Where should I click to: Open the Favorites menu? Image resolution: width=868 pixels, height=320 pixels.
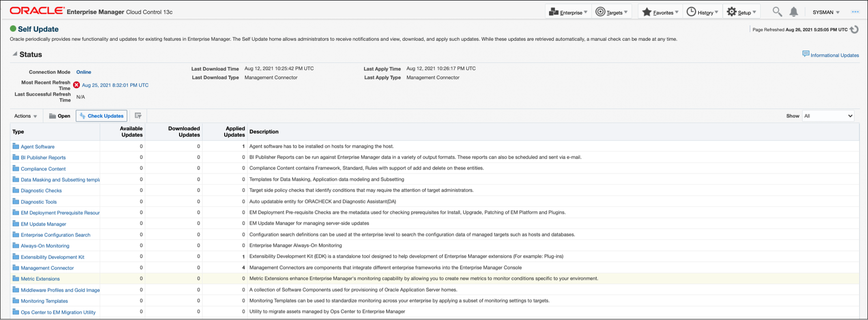[660, 12]
